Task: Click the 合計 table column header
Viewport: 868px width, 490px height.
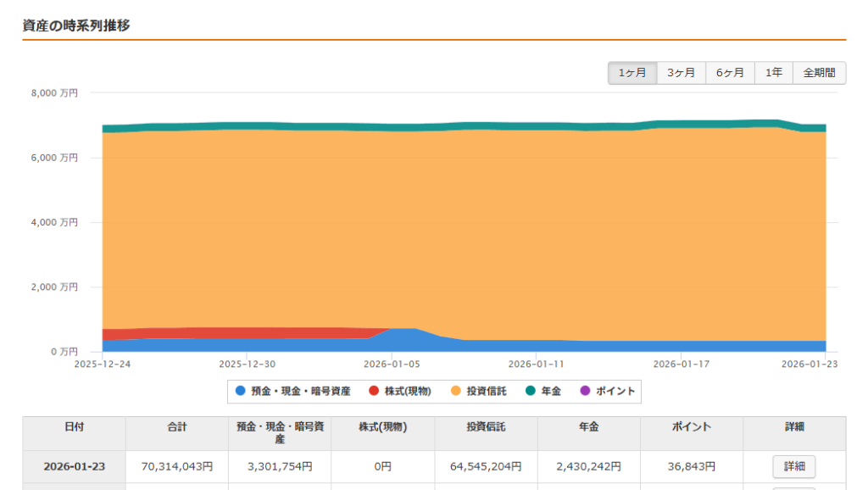Action: pos(177,427)
